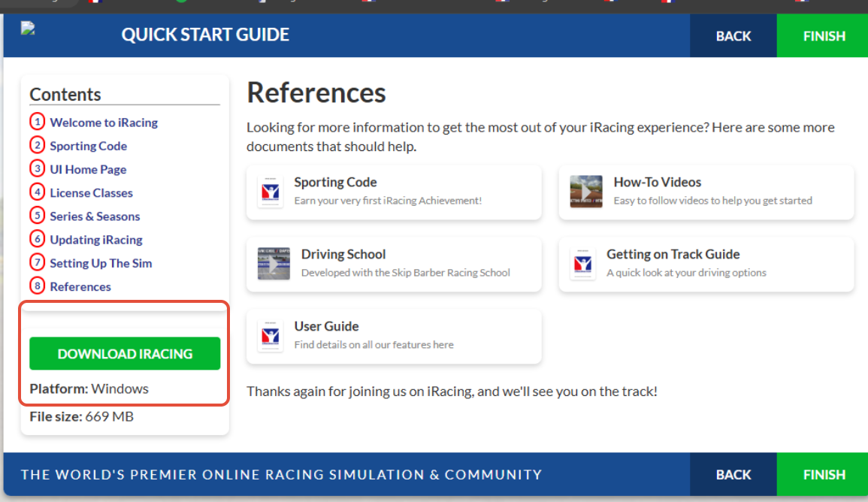
Task: Click the How-To Videos play thumbnail
Action: [585, 192]
